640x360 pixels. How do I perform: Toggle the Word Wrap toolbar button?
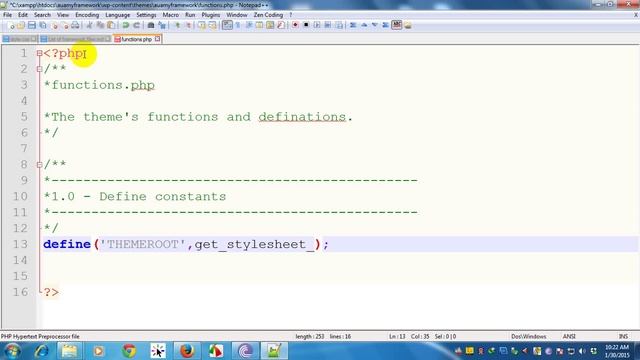point(227,25)
